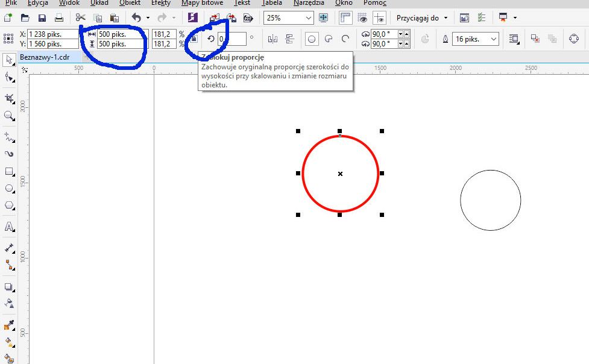The height and width of the screenshot is (364, 589).
Task: Click the Save floppy disk icon
Action: pyautogui.click(x=42, y=18)
